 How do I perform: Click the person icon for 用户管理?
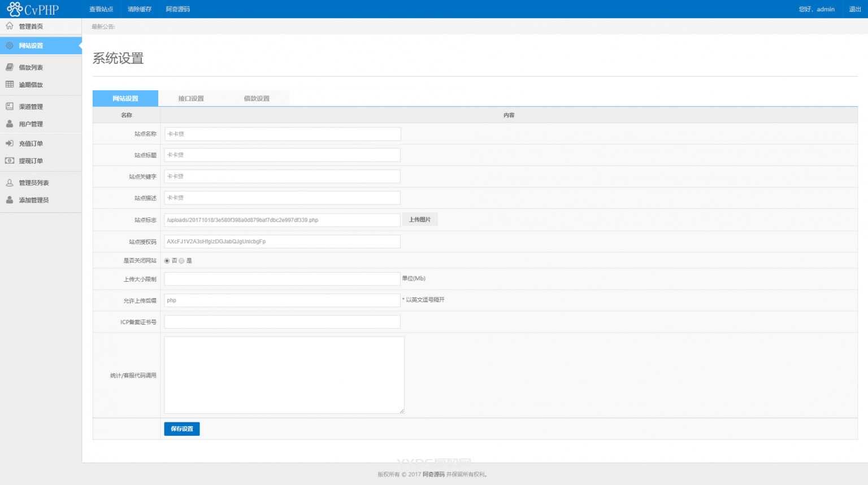(10, 124)
